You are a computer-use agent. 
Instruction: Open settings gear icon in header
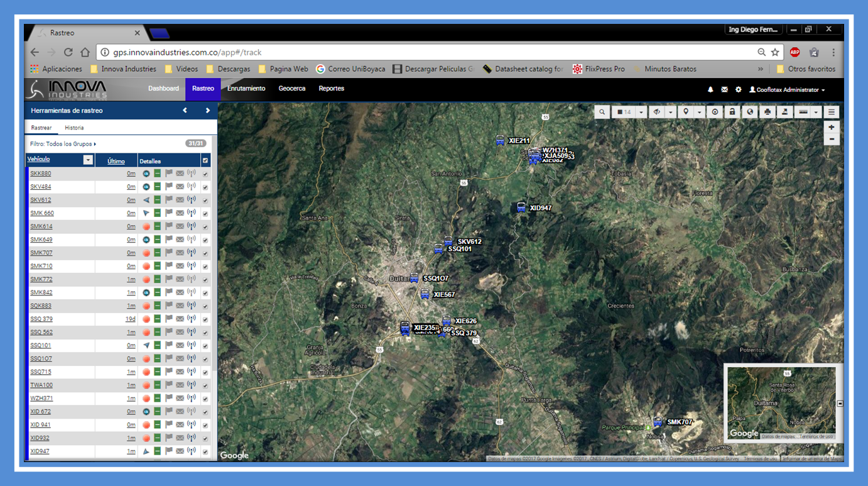point(738,90)
